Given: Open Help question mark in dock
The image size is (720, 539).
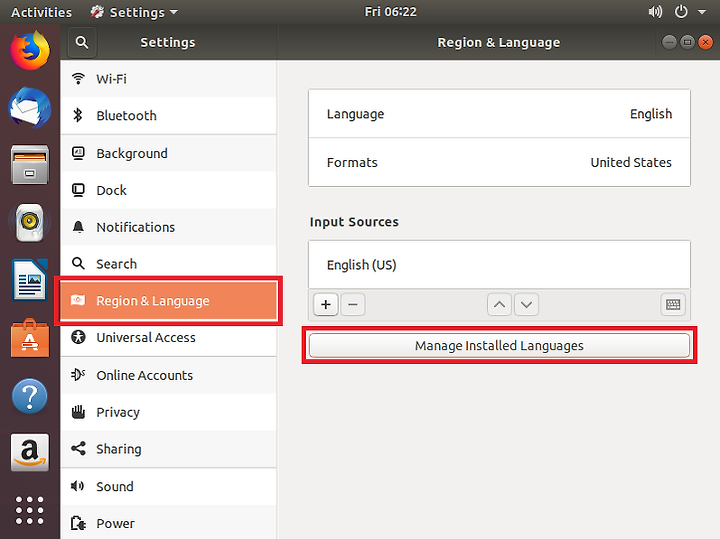Looking at the screenshot, I should (x=30, y=396).
